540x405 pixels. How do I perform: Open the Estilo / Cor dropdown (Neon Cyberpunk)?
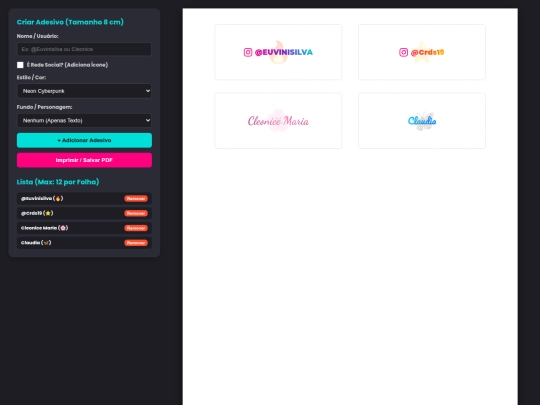pos(84,91)
